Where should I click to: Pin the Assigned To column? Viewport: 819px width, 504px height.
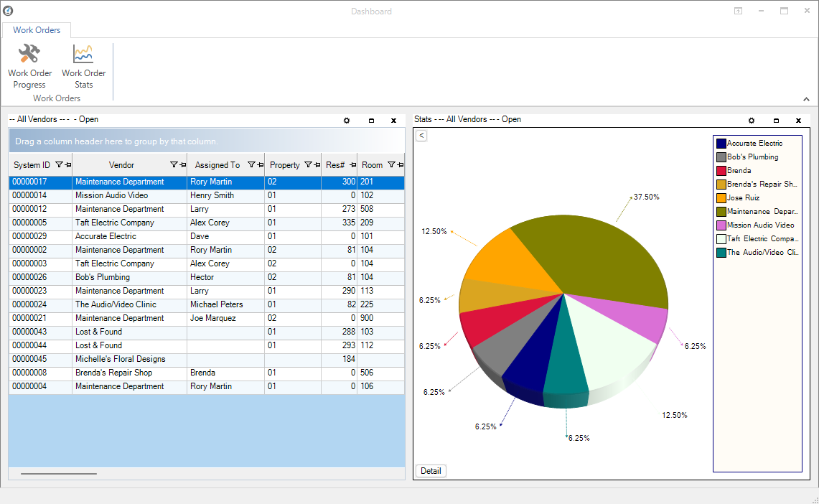[x=260, y=164]
